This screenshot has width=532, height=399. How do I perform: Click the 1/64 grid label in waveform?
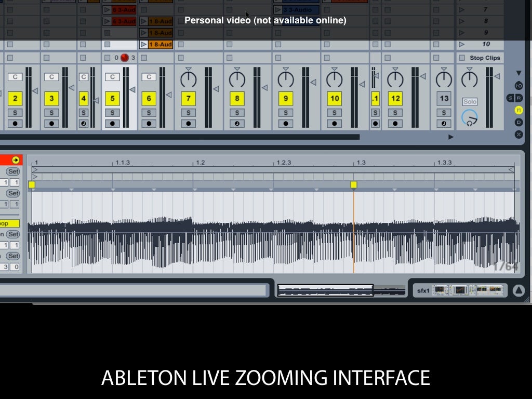pyautogui.click(x=506, y=267)
